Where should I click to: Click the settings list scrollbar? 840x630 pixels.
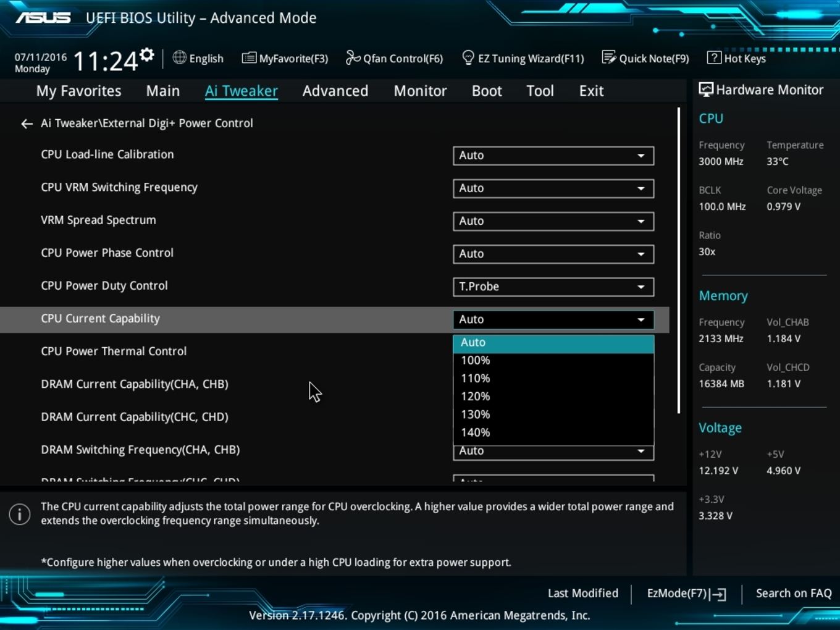pos(679,261)
